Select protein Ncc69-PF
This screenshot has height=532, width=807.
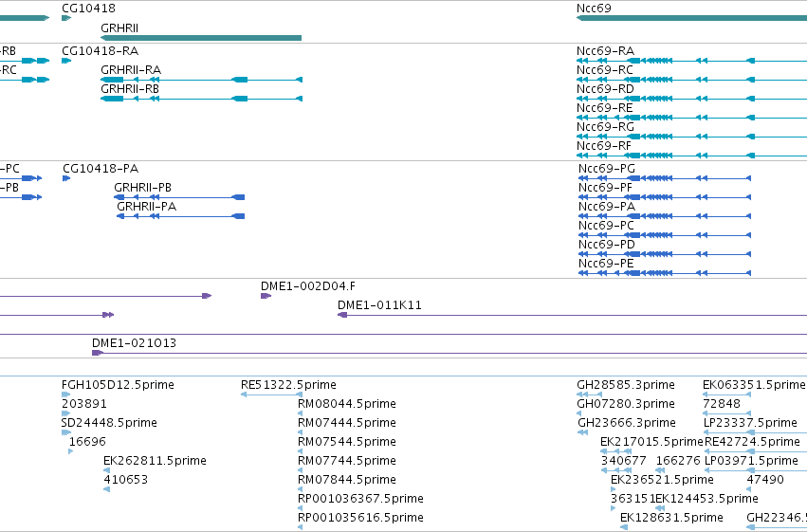tap(605, 188)
